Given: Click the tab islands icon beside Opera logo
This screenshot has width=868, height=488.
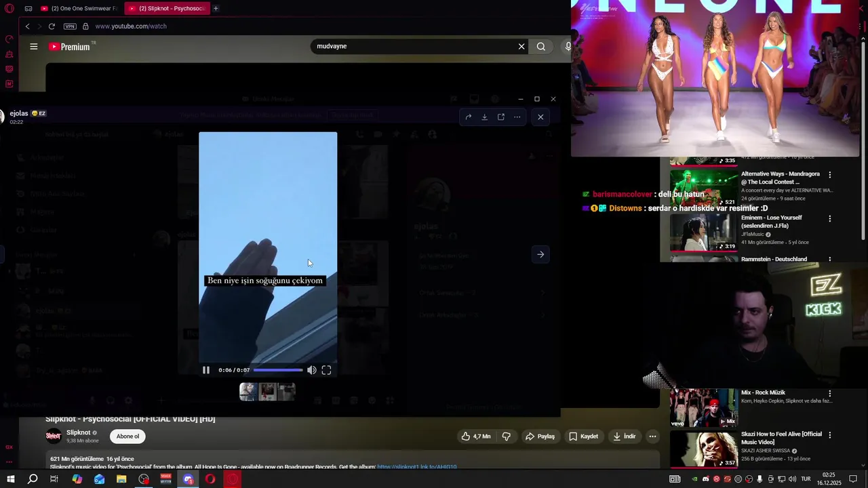Looking at the screenshot, I should (28, 8).
